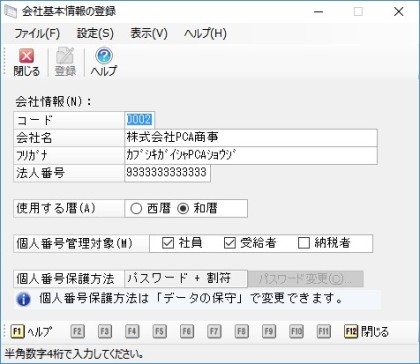
Task: Click the F10 function key button
Action: tap(296, 331)
